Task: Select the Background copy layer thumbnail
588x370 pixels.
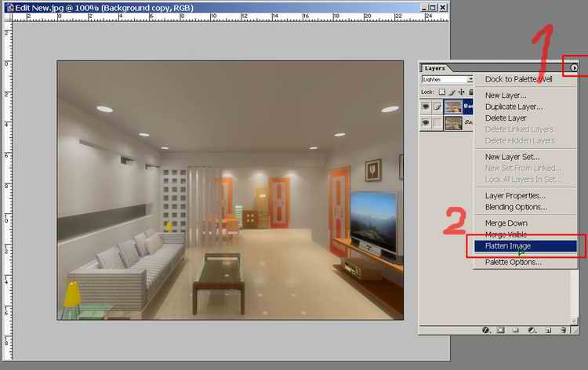Action: point(453,107)
